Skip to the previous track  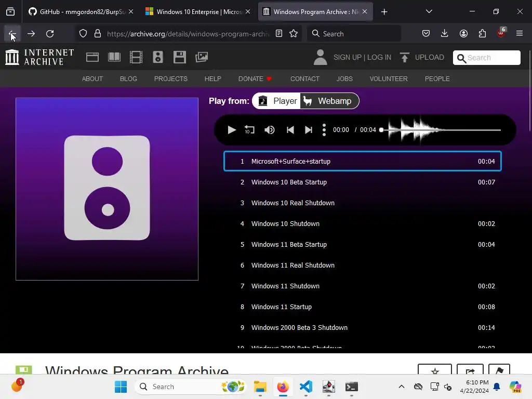[290, 130]
